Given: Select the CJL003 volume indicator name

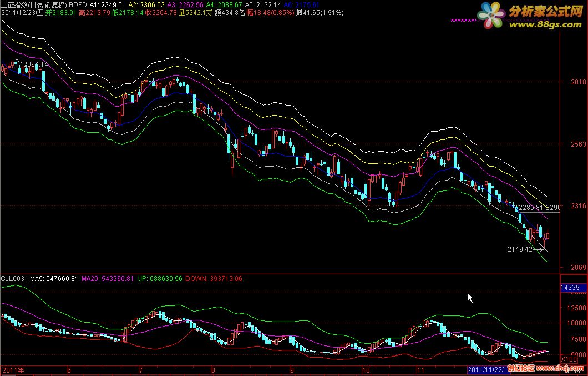Looking at the screenshot, I should [x=13, y=279].
